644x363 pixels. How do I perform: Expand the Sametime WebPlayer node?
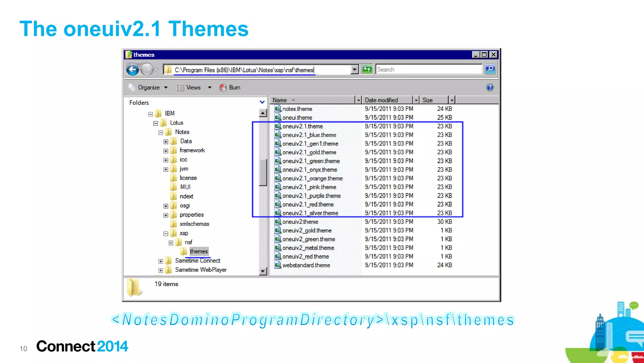click(x=161, y=270)
